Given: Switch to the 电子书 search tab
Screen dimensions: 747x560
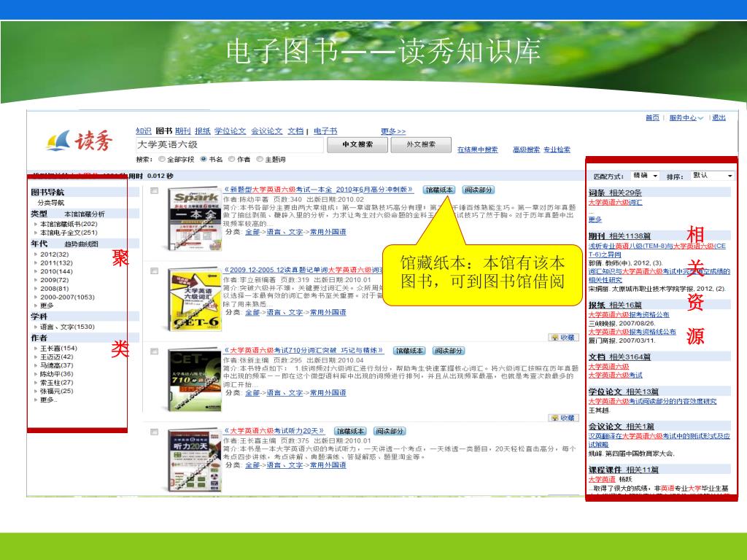Looking at the screenshot, I should click(x=325, y=131).
